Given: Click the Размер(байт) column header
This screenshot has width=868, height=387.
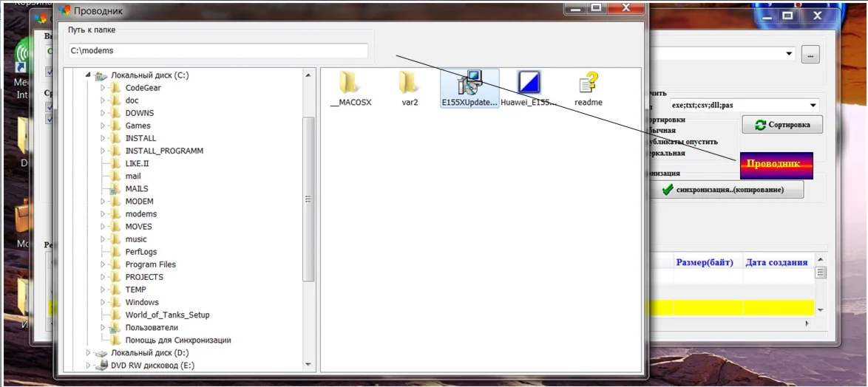Looking at the screenshot, I should point(705,262).
